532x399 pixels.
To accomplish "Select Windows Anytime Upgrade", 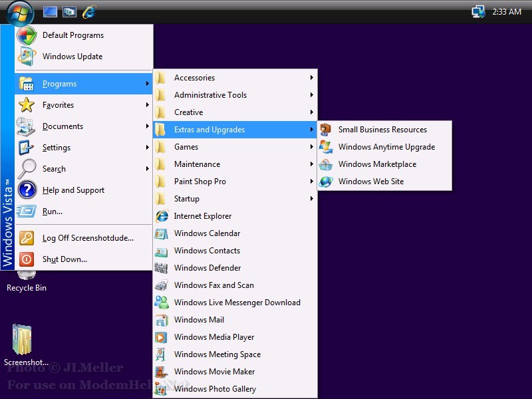I will click(386, 147).
